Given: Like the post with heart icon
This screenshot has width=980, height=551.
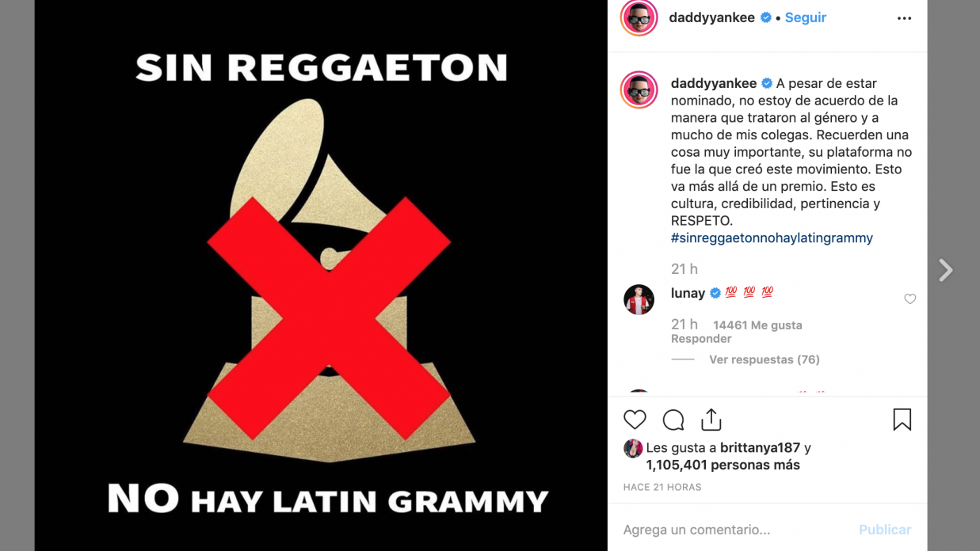Looking at the screenshot, I should coord(635,420).
